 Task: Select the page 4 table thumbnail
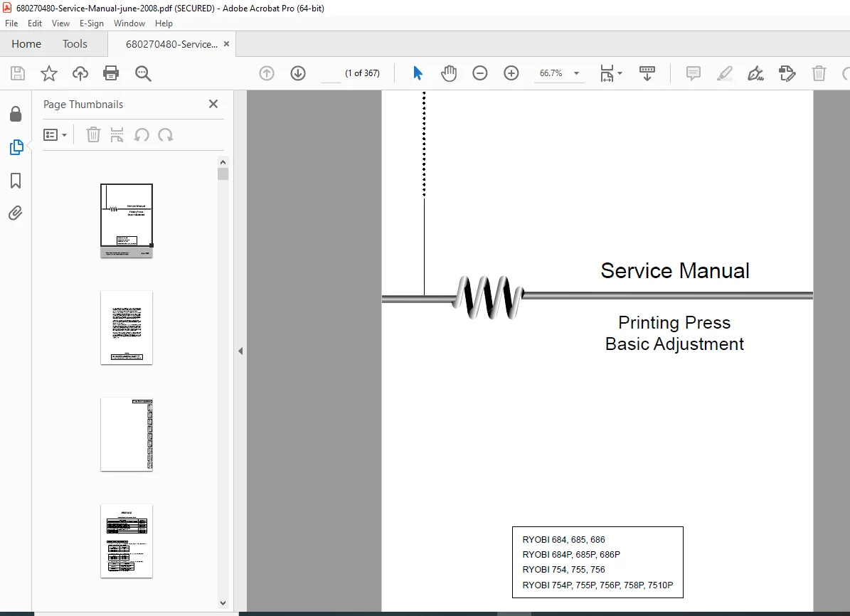pyautogui.click(x=127, y=541)
